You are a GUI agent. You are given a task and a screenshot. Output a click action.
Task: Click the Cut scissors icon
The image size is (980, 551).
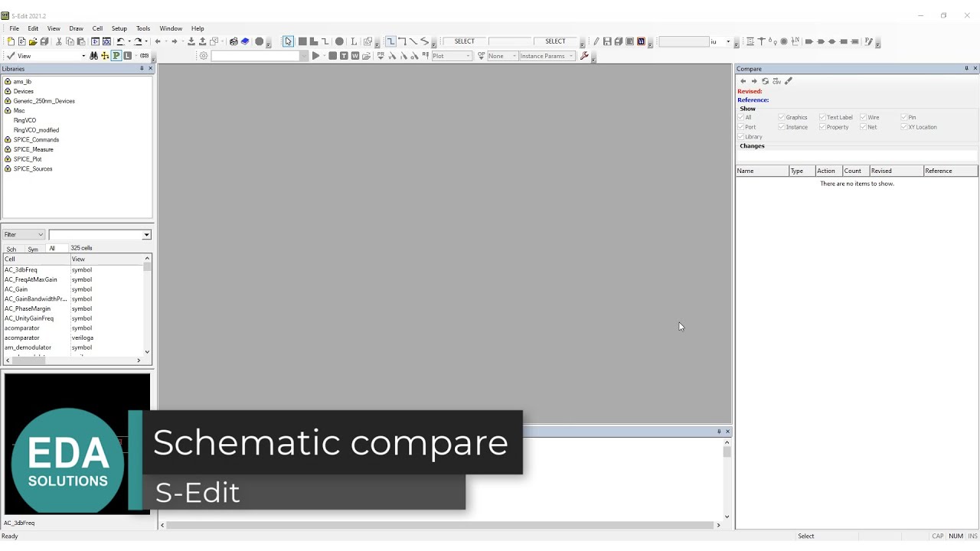point(59,41)
